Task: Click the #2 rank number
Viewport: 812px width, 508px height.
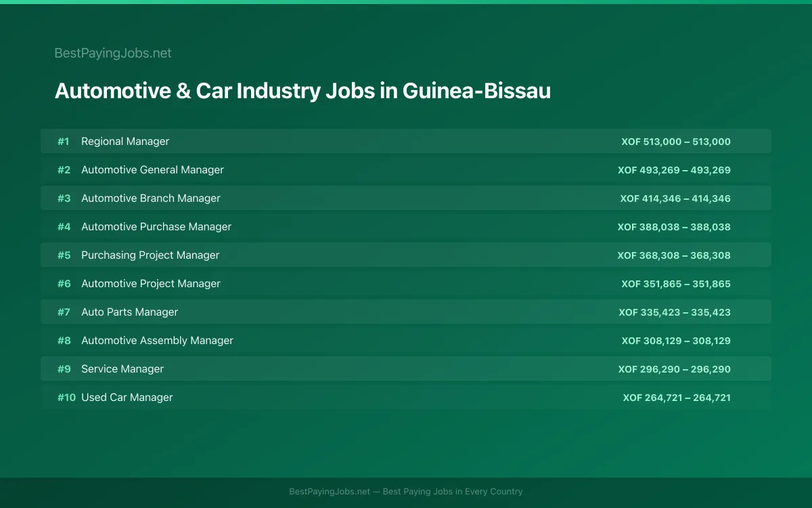Action: (64, 170)
